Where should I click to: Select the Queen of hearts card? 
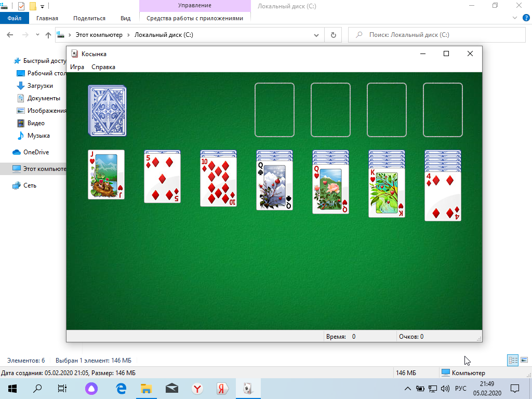(x=330, y=189)
